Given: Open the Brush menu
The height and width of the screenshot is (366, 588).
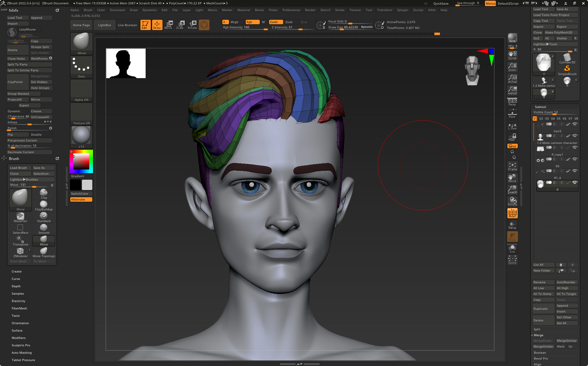Looking at the screenshot, I should coord(88,10).
